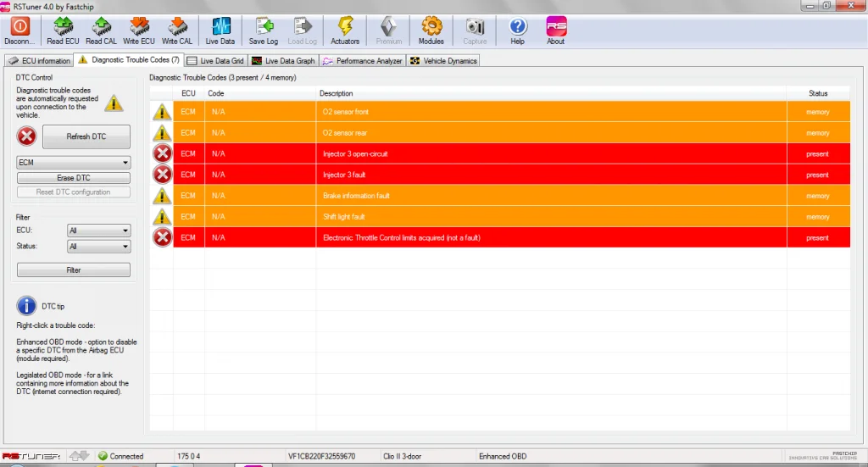This screenshot has width=868, height=467.
Task: Click error icon of Electronic Throttle Control row
Action: (162, 237)
